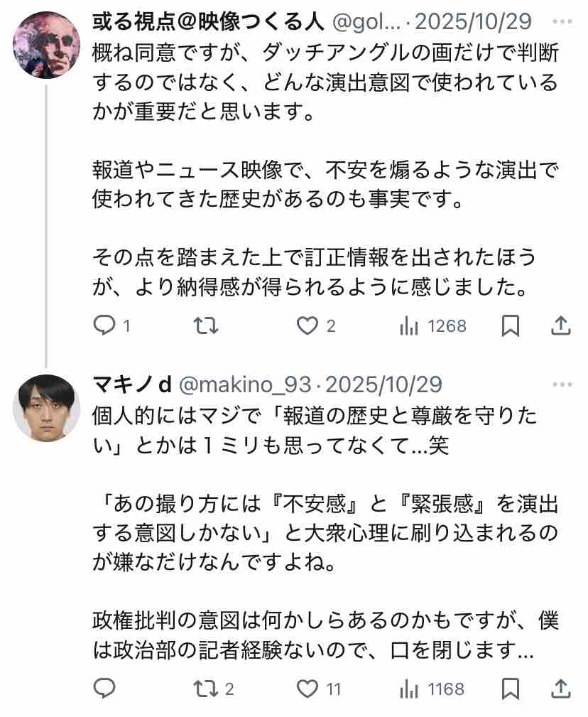Bookmark マキノd's tweet
588x717 pixels.
coord(510,688)
